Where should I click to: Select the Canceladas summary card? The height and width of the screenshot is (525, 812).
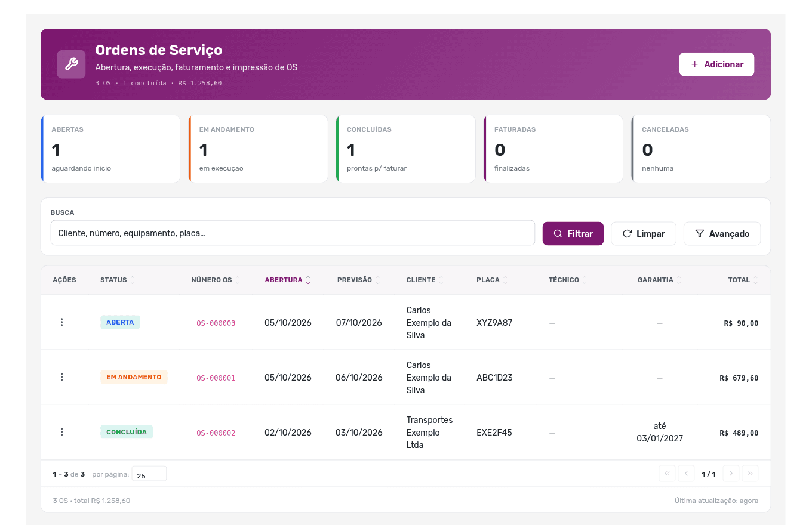tap(700, 149)
